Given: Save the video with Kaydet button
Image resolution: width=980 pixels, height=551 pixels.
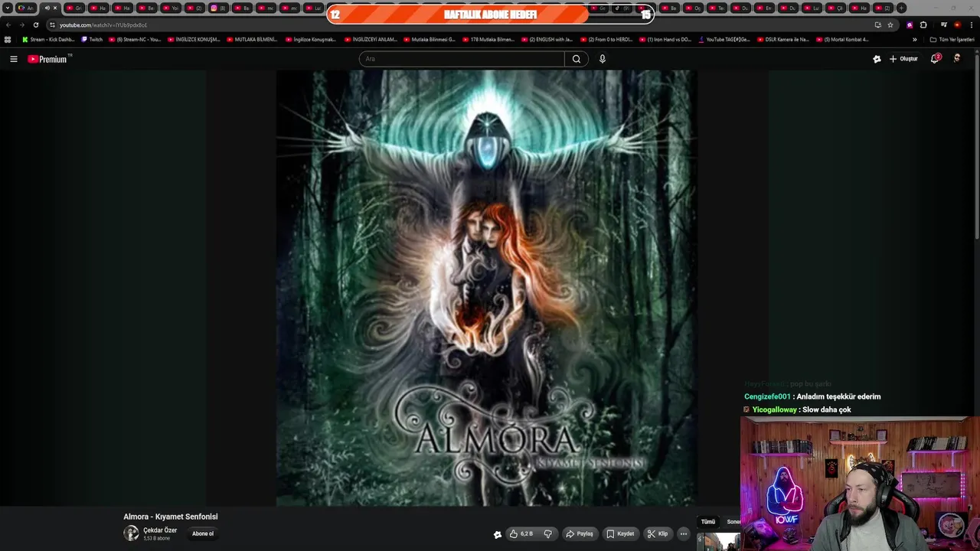Looking at the screenshot, I should [620, 533].
